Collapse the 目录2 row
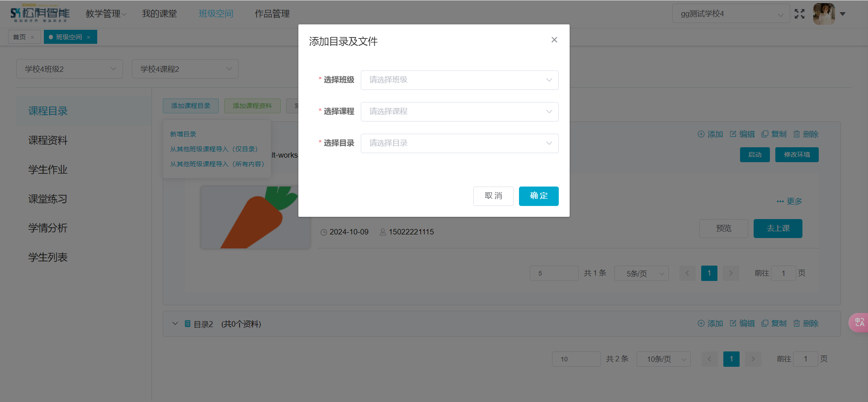The width and height of the screenshot is (868, 402). tap(175, 324)
